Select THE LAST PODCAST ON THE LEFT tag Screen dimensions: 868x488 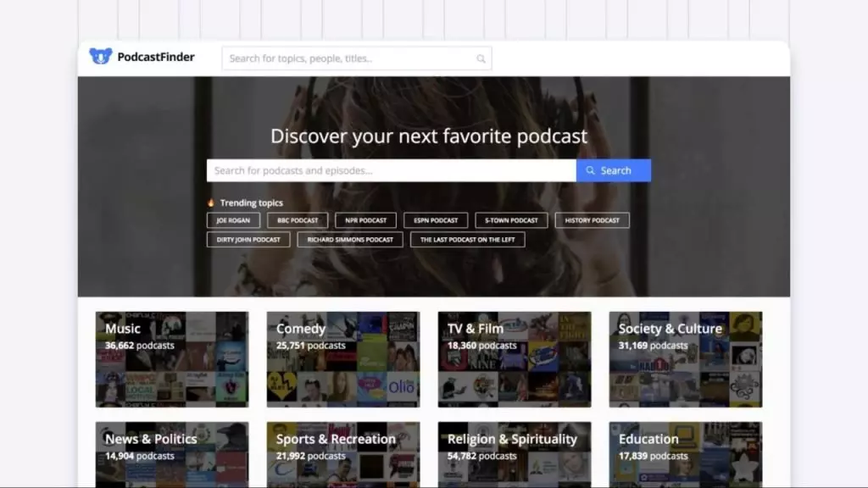(x=468, y=240)
